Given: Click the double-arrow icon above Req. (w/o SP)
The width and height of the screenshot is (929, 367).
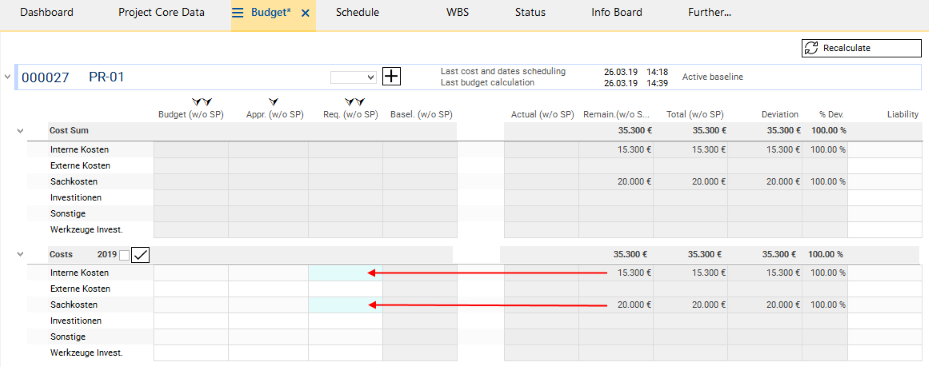Looking at the screenshot, I should click(354, 103).
